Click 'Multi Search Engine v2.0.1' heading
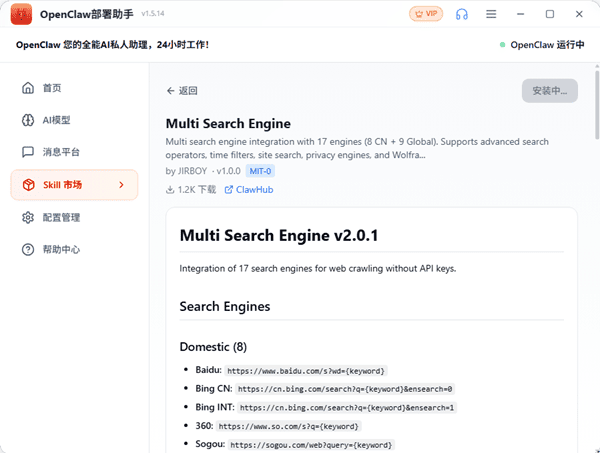This screenshot has width=600, height=453. tap(279, 235)
